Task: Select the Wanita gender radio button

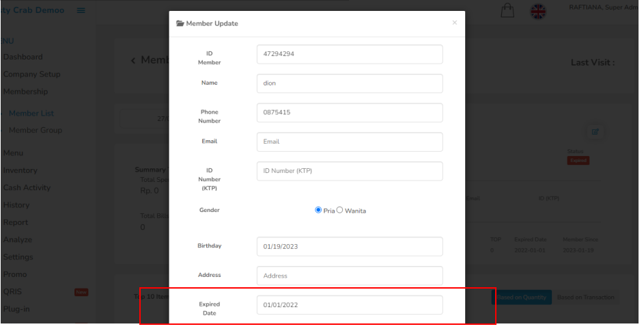Action: (339, 210)
